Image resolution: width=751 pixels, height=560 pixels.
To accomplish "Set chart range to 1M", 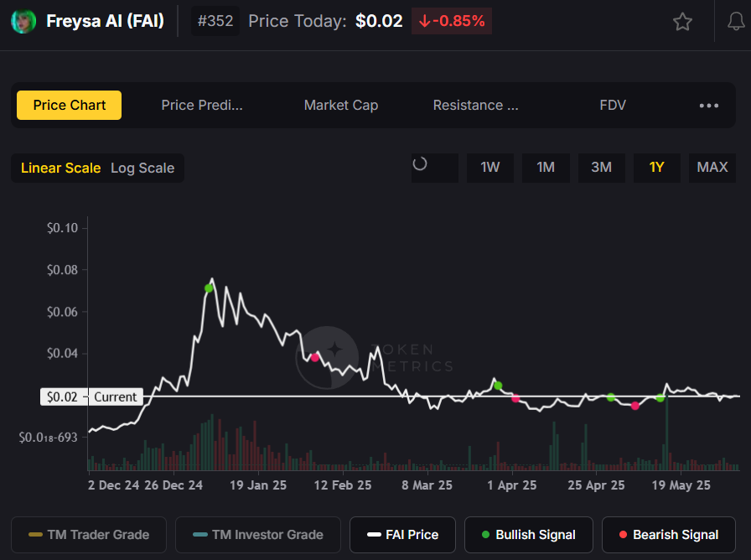I will coord(546,167).
